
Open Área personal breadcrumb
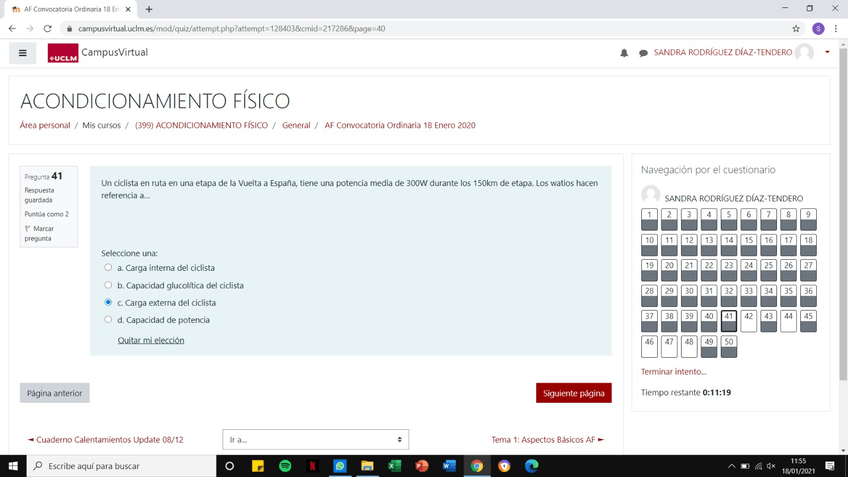[45, 125]
